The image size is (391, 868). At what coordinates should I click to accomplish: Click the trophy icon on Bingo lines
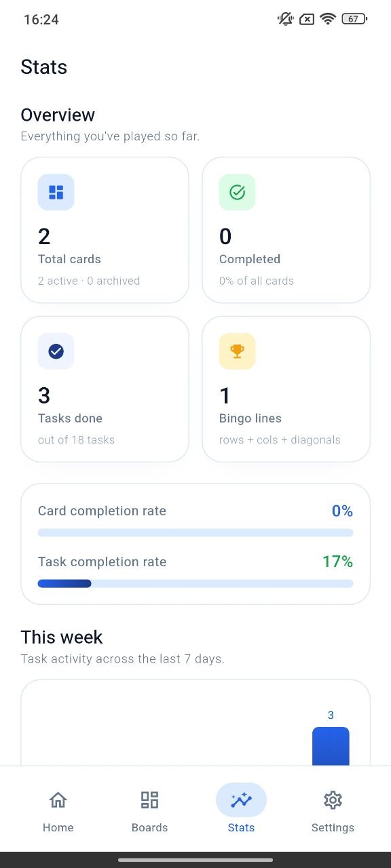236,351
